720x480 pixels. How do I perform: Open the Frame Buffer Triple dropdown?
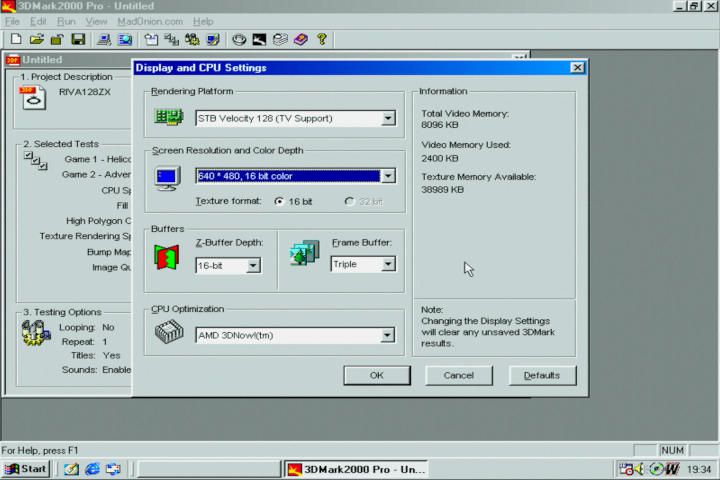[388, 264]
